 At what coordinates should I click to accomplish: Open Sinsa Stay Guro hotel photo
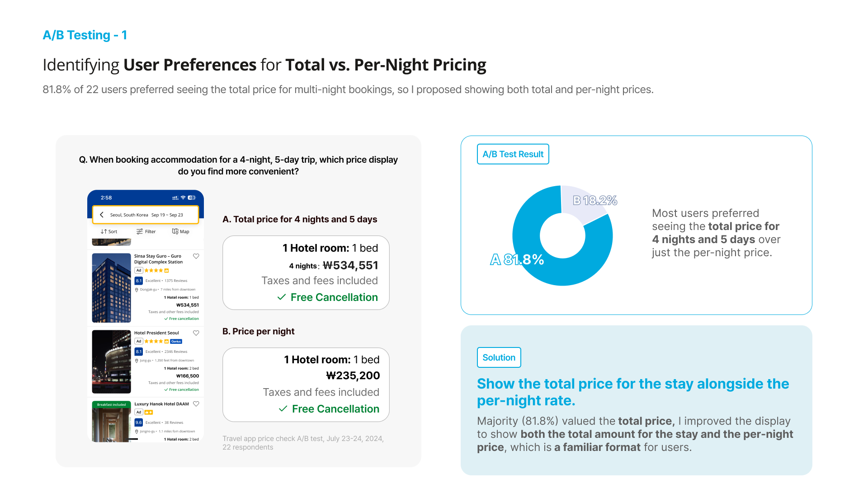111,288
